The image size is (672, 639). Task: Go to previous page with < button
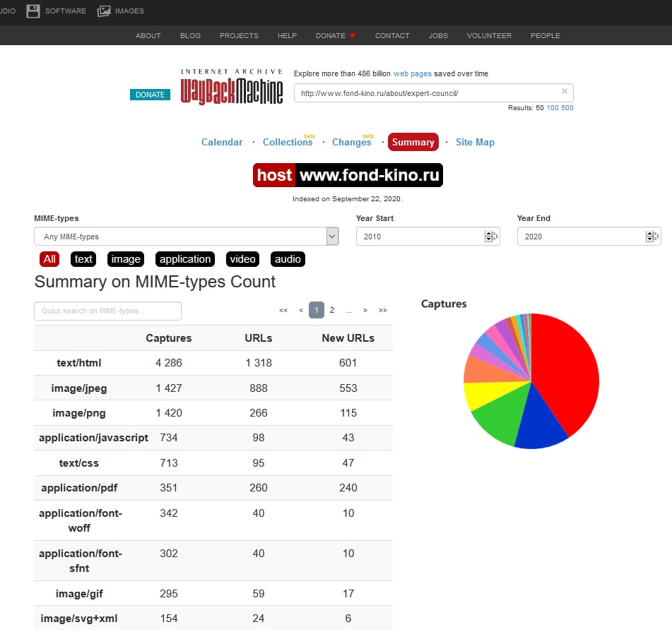click(x=301, y=310)
